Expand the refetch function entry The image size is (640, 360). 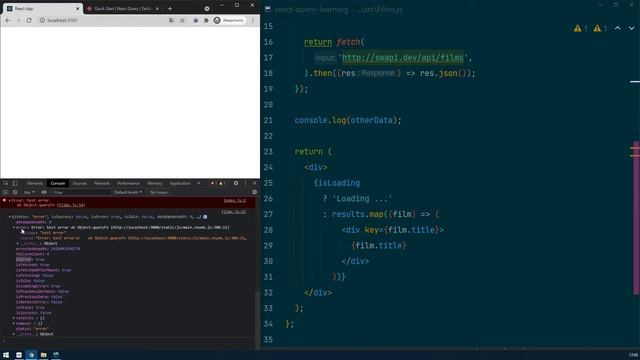(x=14, y=318)
